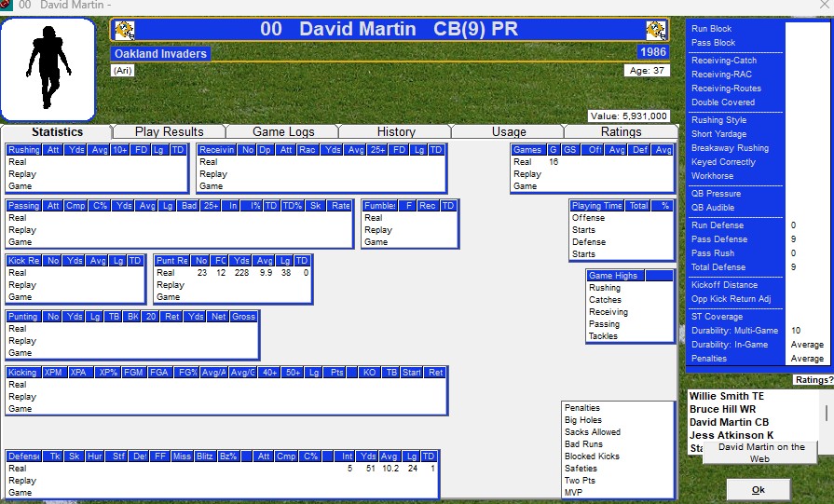834x504 pixels.
Task: Click the football app icon in title bar
Action: tap(7, 6)
